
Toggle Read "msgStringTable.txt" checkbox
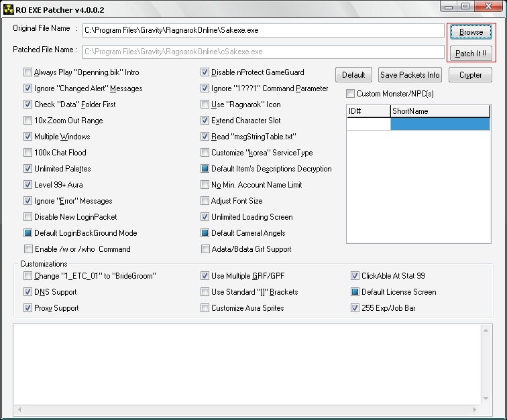tap(205, 137)
